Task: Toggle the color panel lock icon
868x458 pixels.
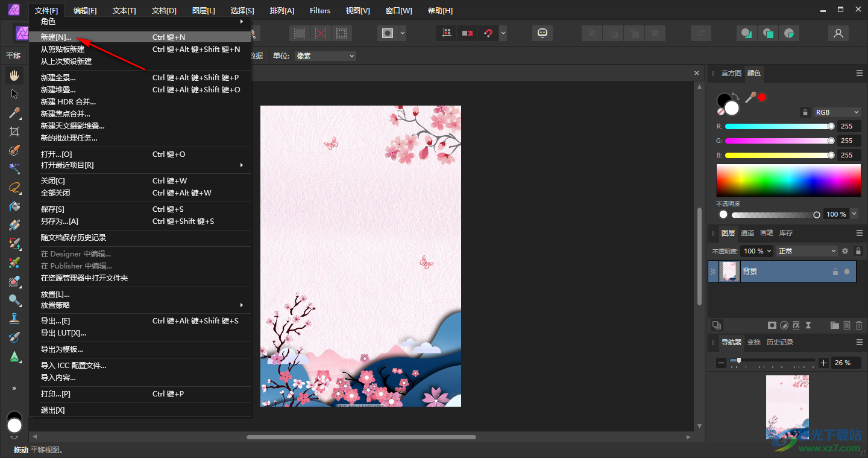Action: click(805, 112)
